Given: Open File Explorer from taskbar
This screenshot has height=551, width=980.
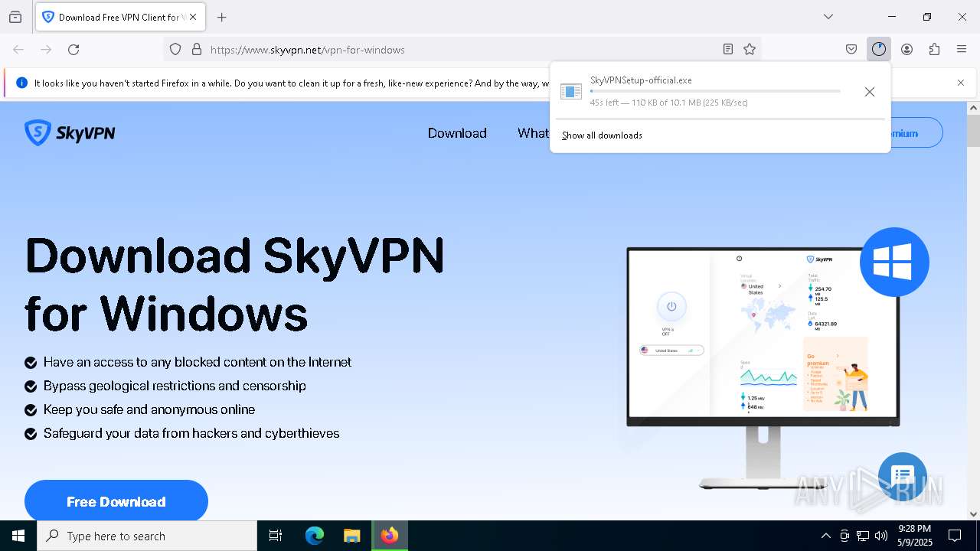Looking at the screenshot, I should pos(351,536).
